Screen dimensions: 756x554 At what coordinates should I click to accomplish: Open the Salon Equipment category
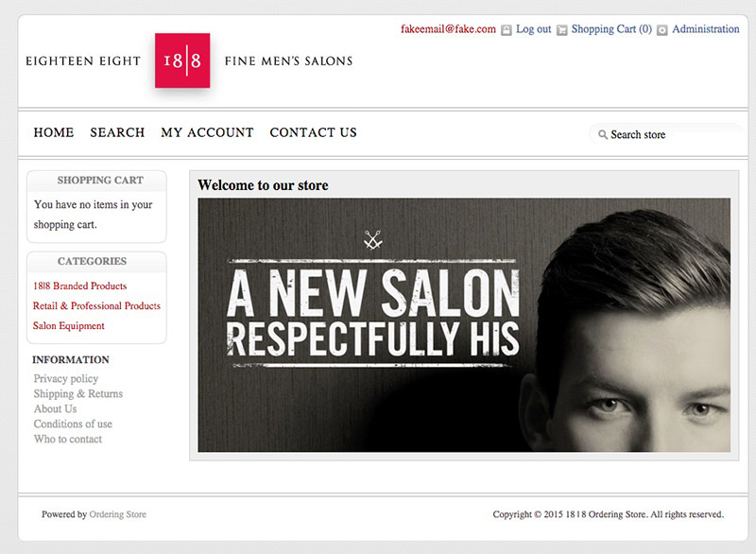(68, 325)
